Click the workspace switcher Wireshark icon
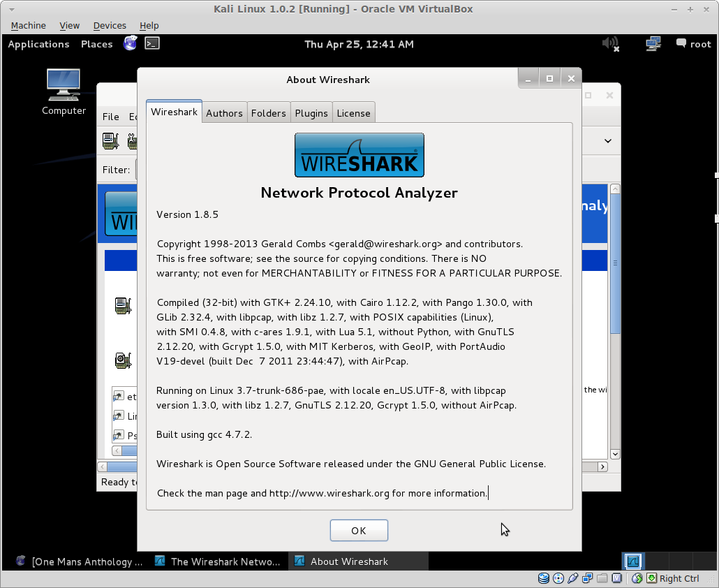 click(x=633, y=561)
